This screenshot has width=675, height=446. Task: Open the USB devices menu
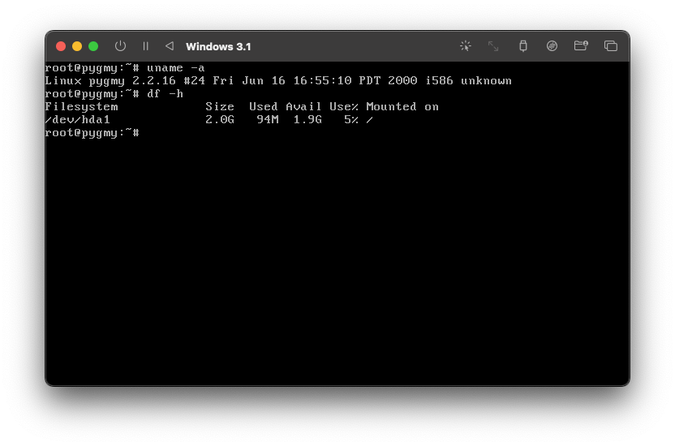(x=522, y=46)
